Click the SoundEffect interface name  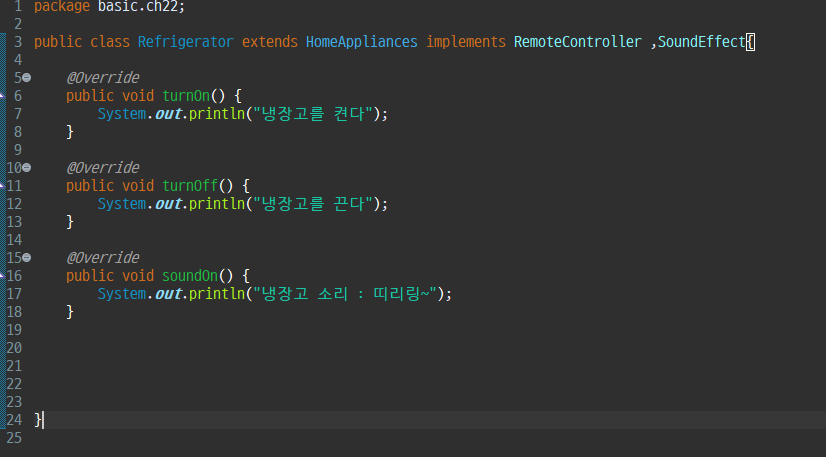click(702, 42)
